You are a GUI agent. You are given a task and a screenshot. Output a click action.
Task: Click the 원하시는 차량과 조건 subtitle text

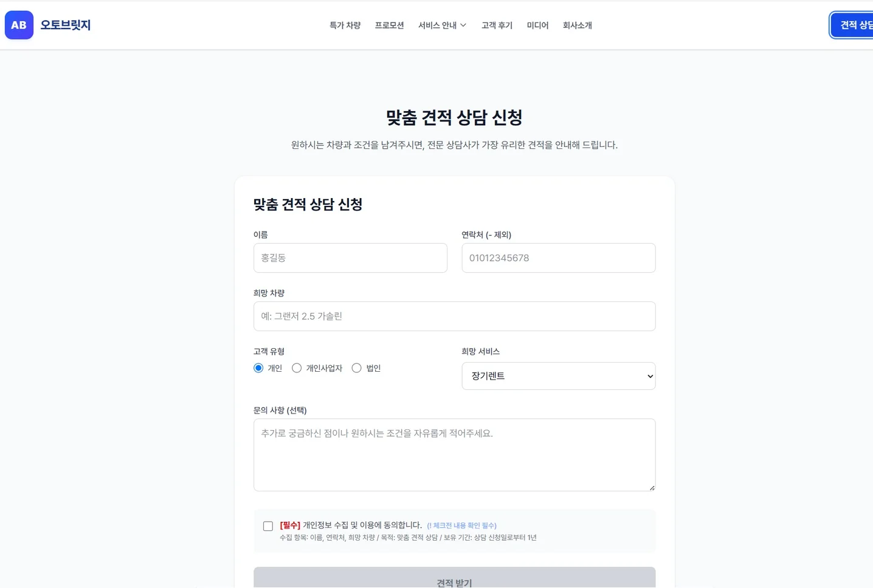tap(454, 145)
